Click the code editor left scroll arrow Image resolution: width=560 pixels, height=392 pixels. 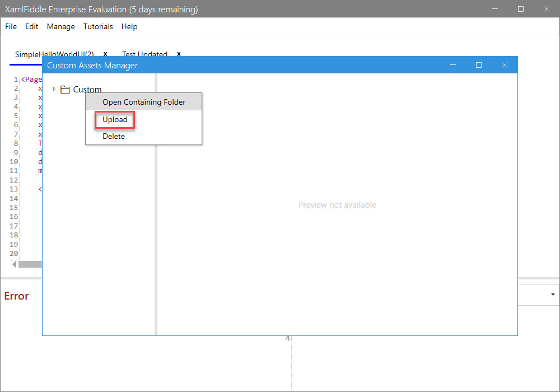coord(15,264)
